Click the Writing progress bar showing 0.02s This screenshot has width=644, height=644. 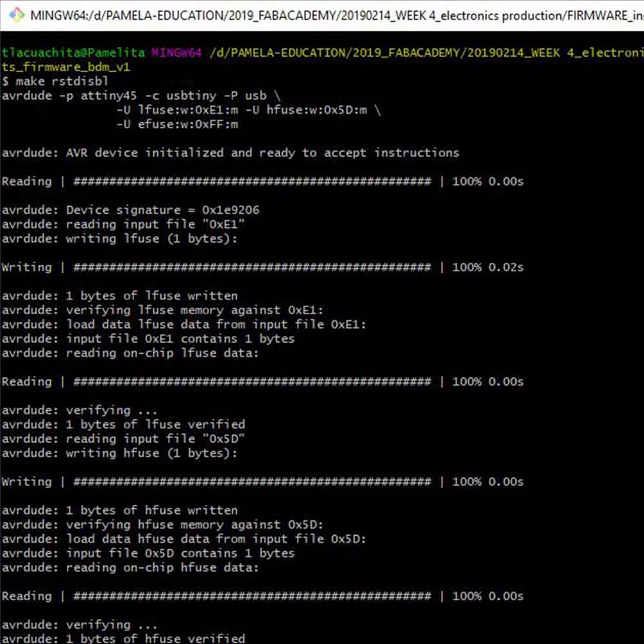pyautogui.click(x=263, y=267)
